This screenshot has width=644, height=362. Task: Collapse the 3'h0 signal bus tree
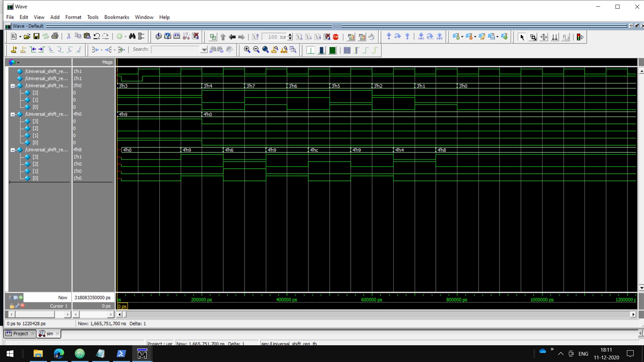click(13, 86)
